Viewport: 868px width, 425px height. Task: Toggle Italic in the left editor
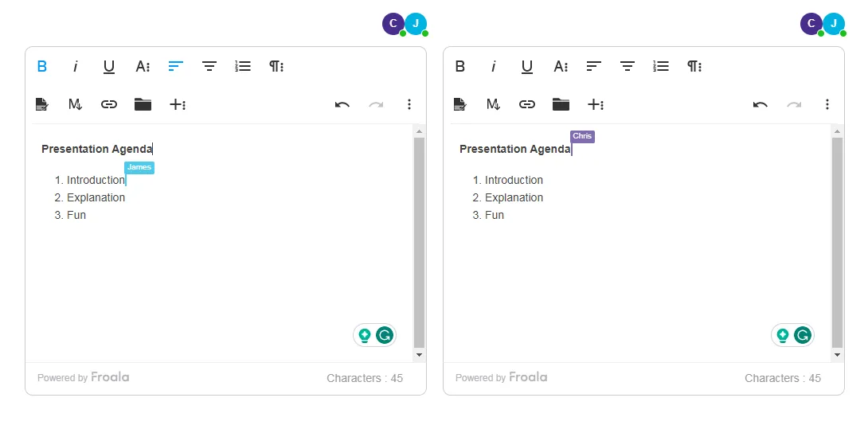point(76,67)
